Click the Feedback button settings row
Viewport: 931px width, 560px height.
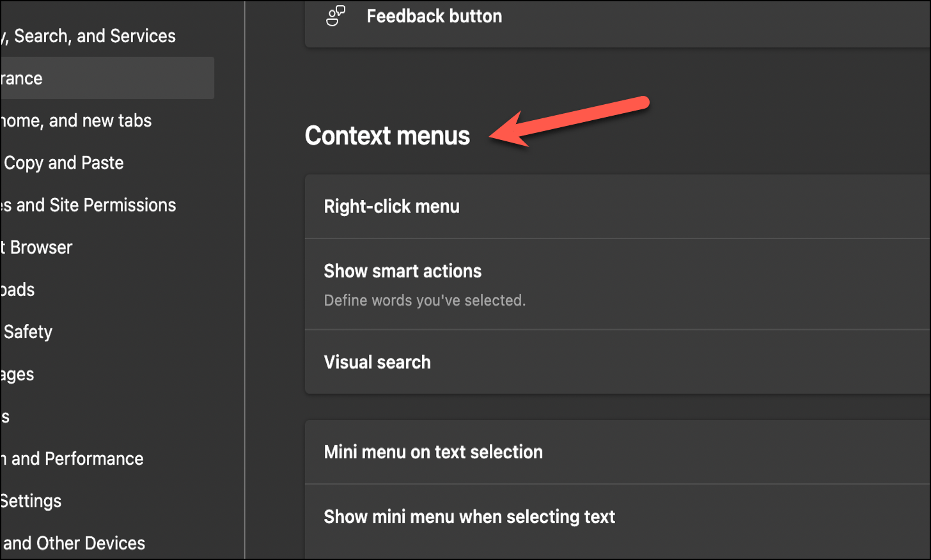pyautogui.click(x=614, y=16)
